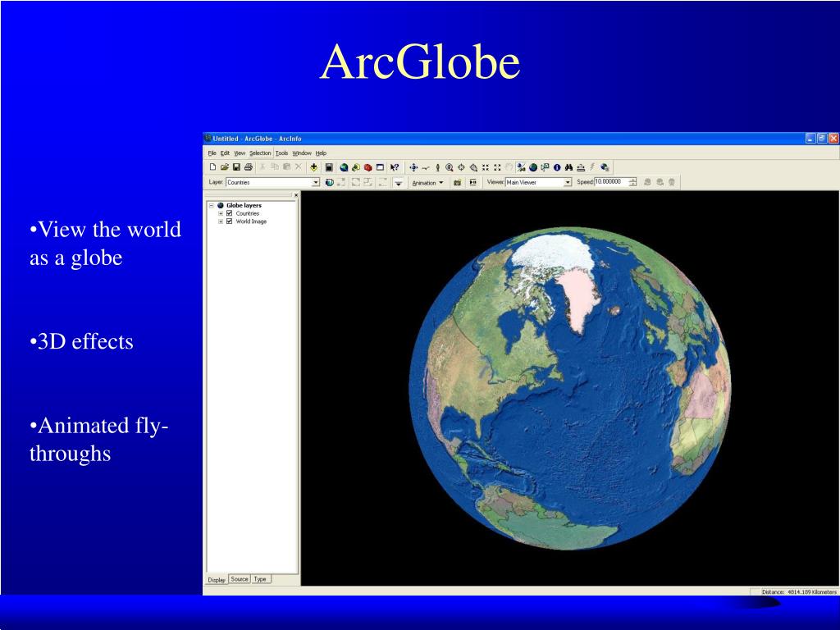Open the File menu
The width and height of the screenshot is (840, 630).
212,153
